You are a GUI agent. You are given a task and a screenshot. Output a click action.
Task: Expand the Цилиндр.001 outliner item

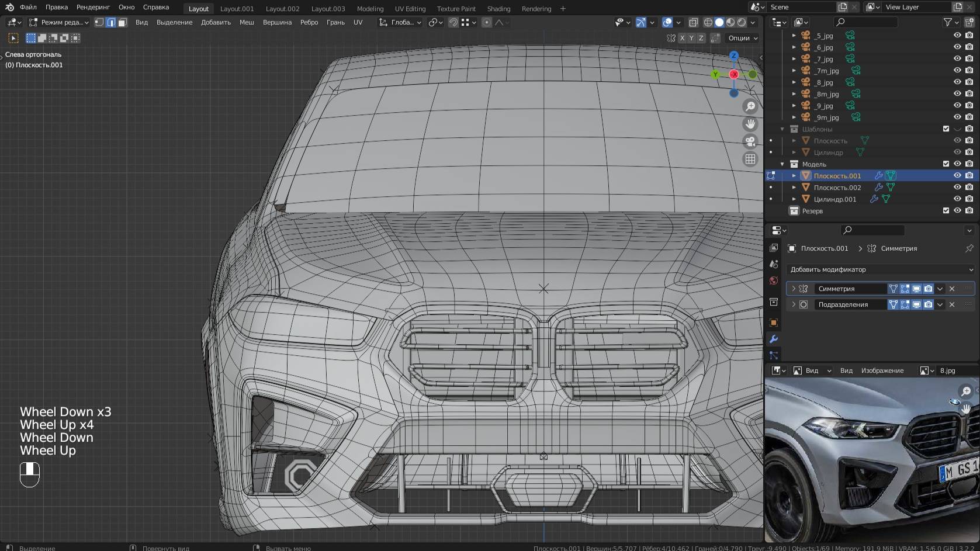pyautogui.click(x=793, y=199)
